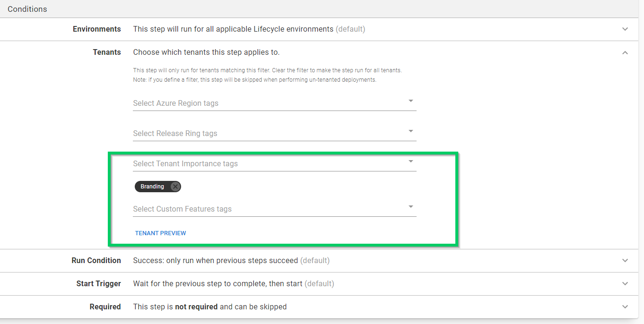644x324 pixels.
Task: Focus the Select Release Ring tags field
Action: (x=265, y=134)
